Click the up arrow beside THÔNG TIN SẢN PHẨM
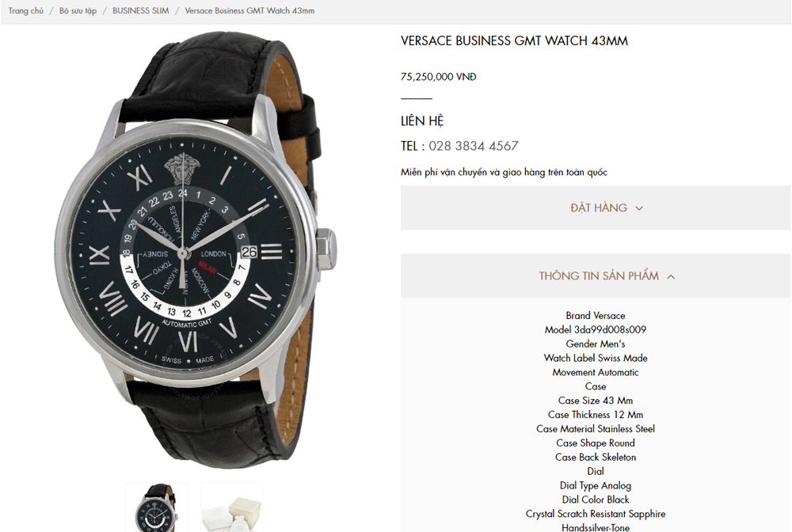 tap(671, 276)
